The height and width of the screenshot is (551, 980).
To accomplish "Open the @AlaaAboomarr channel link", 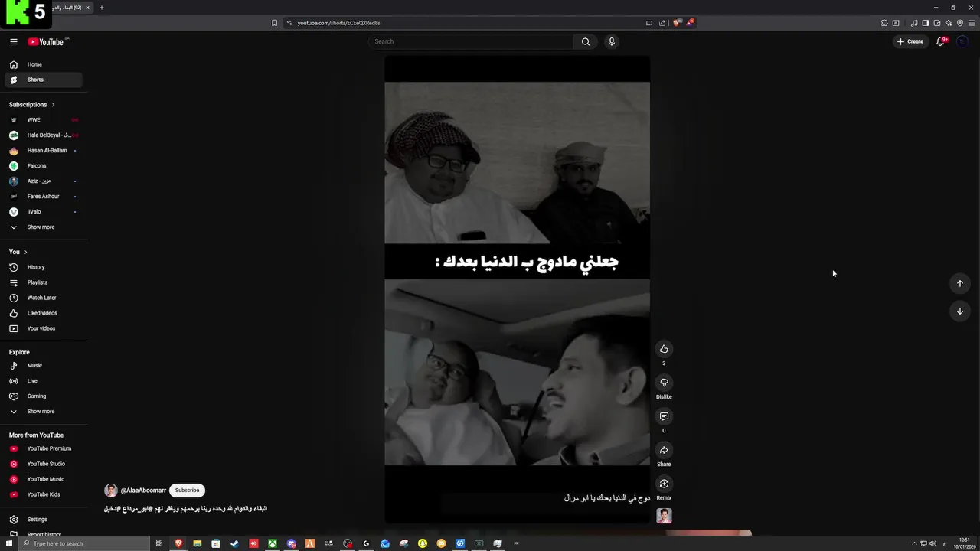I will 143,491.
